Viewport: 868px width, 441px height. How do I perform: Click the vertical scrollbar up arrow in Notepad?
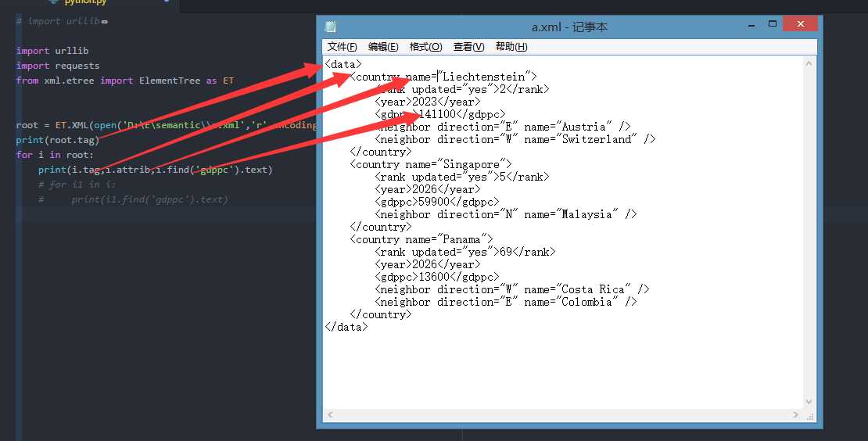click(809, 63)
